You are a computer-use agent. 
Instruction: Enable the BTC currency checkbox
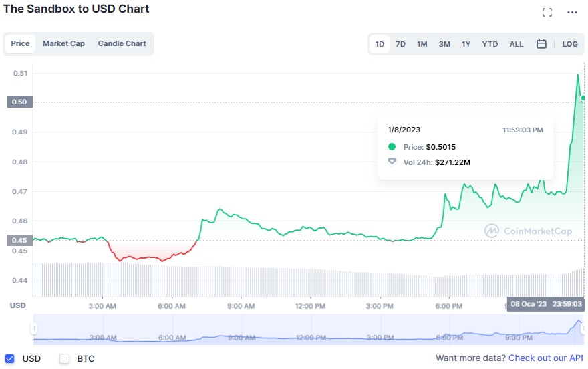65,358
